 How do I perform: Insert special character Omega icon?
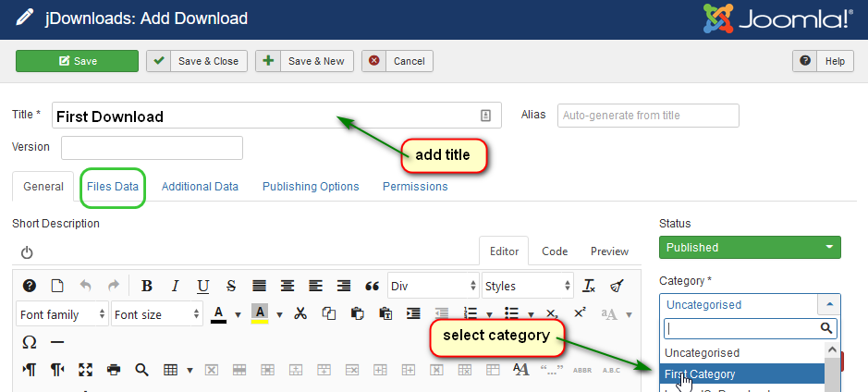[30, 342]
